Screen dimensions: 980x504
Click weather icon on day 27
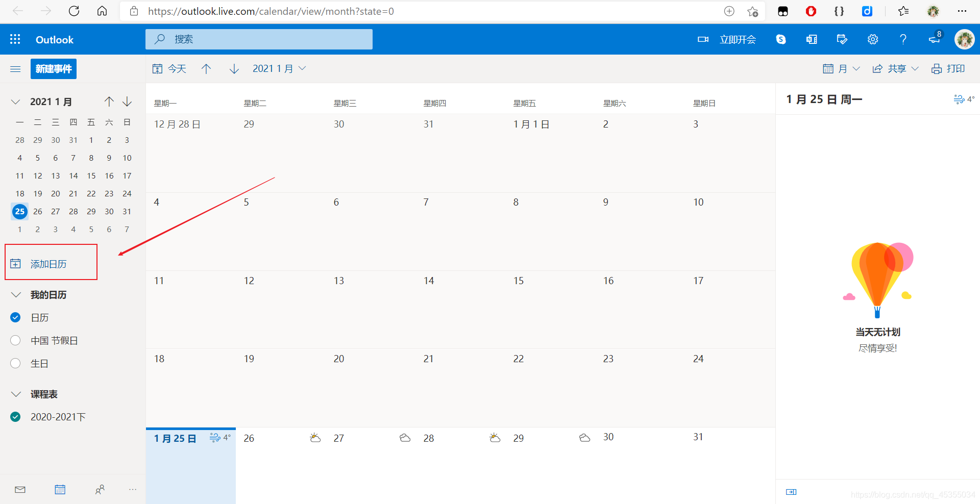tap(405, 438)
